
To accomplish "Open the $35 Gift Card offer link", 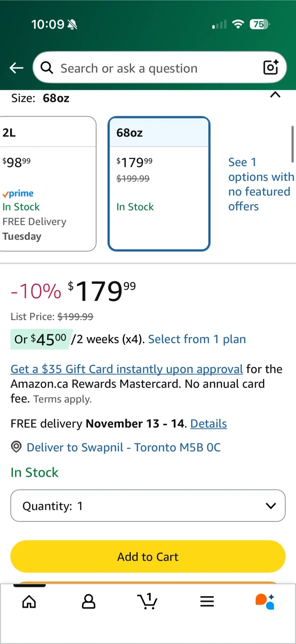I will tap(127, 369).
